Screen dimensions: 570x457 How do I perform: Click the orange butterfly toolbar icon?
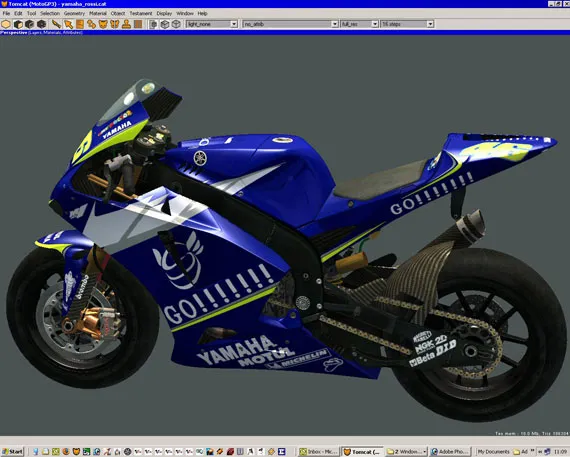(115, 24)
